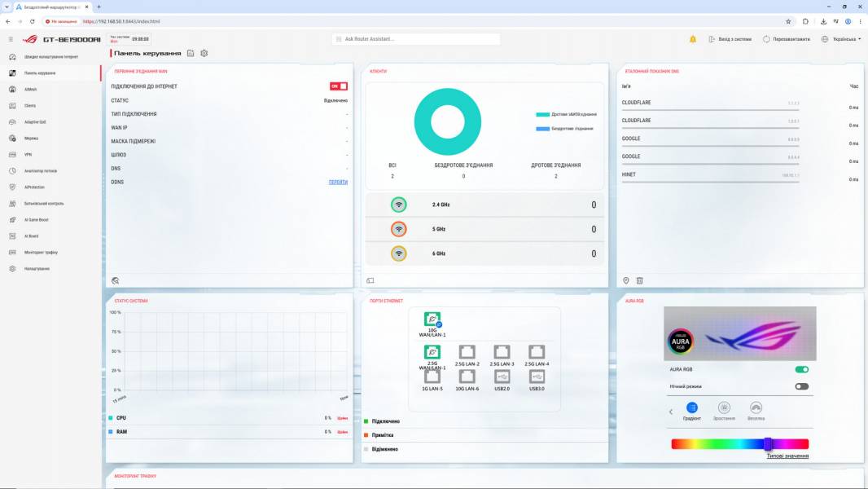The image size is (868, 489).
Task: Open the Українська language dropdown
Action: (841, 39)
